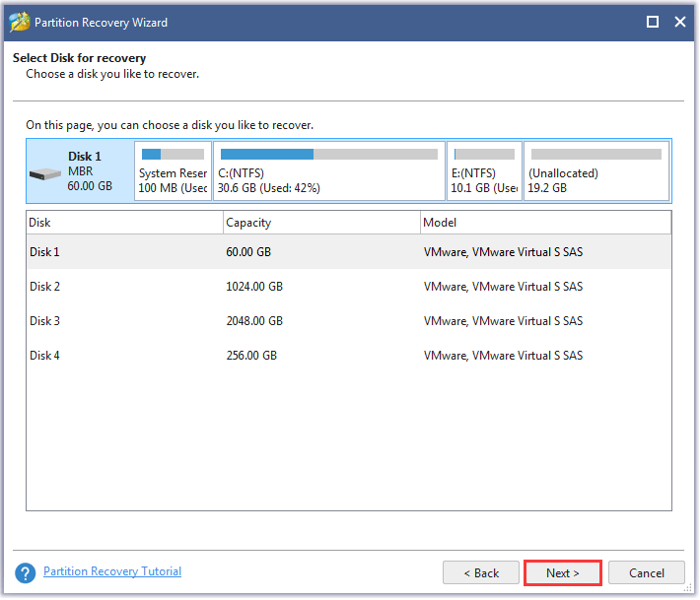This screenshot has width=700, height=600.
Task: Cancel the recovery wizard
Action: pyautogui.click(x=647, y=573)
